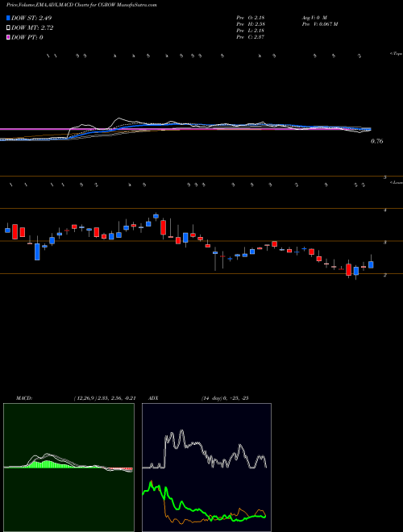Select the 'DOW ST: 2.49' legend label
Screen dimensions: 403x532
31,18
